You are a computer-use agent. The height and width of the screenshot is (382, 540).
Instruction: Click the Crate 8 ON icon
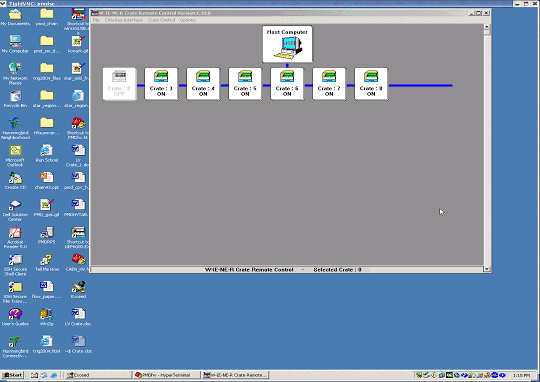pos(371,84)
